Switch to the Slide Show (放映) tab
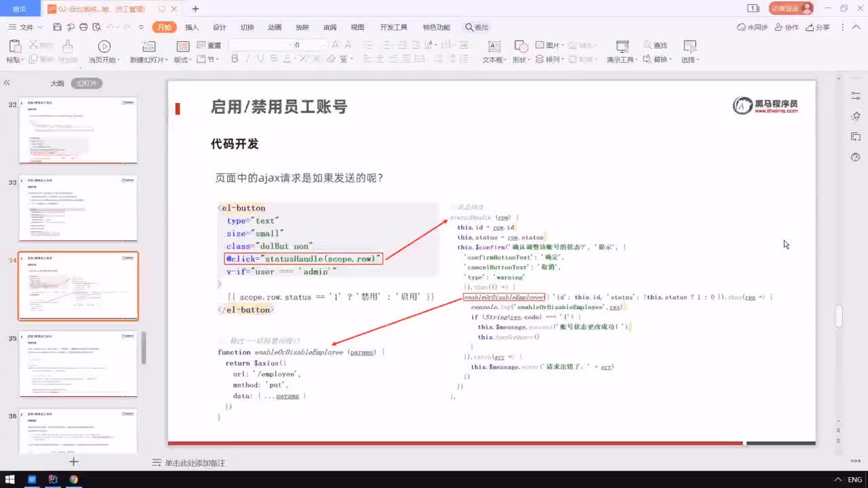This screenshot has width=868, height=488. click(x=302, y=27)
